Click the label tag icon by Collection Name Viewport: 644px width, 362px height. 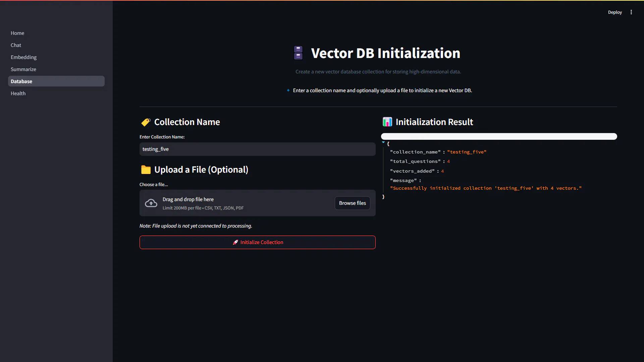[x=146, y=122]
